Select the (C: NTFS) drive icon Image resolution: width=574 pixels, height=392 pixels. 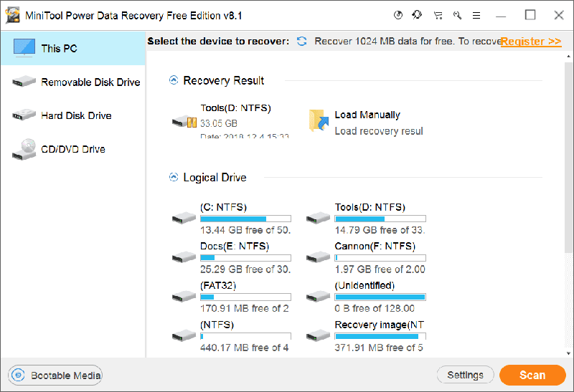tap(184, 218)
